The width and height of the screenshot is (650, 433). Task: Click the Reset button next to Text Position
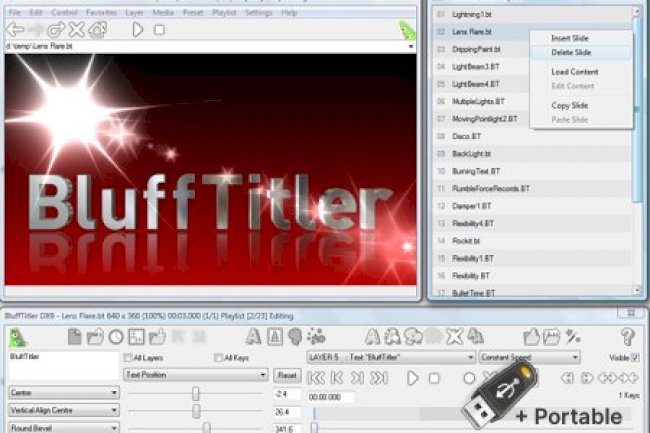[286, 375]
